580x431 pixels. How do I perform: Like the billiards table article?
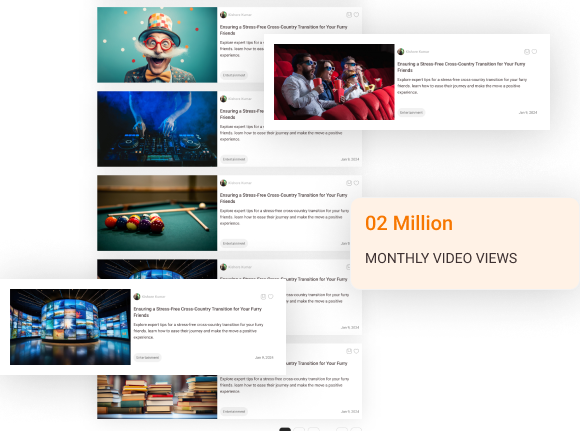pyautogui.click(x=356, y=183)
